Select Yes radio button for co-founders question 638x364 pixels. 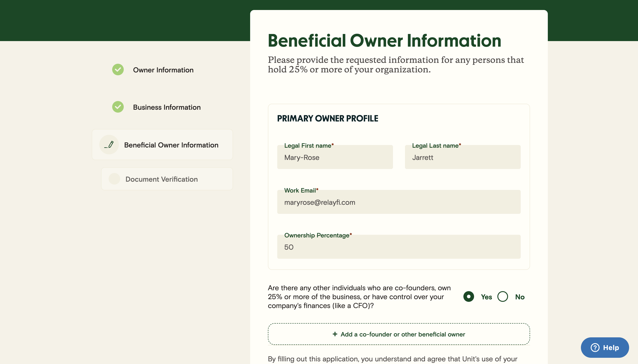(x=469, y=296)
